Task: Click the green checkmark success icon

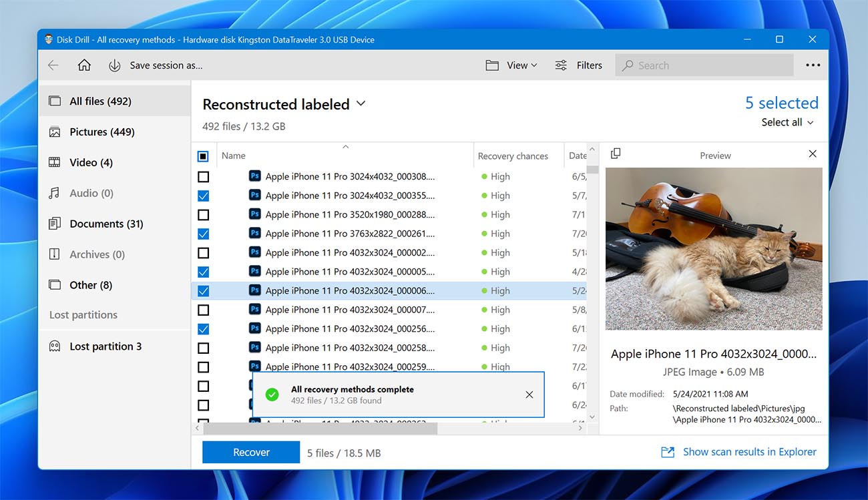Action: point(272,395)
